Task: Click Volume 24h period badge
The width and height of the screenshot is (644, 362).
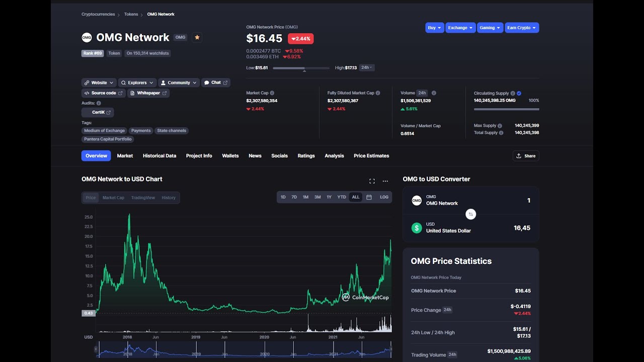Action: [422, 93]
